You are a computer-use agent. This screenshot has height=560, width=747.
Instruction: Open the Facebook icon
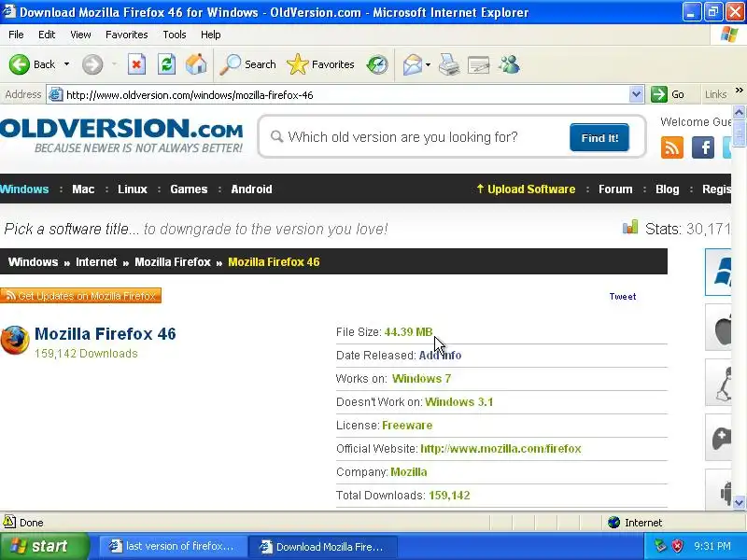pos(703,147)
